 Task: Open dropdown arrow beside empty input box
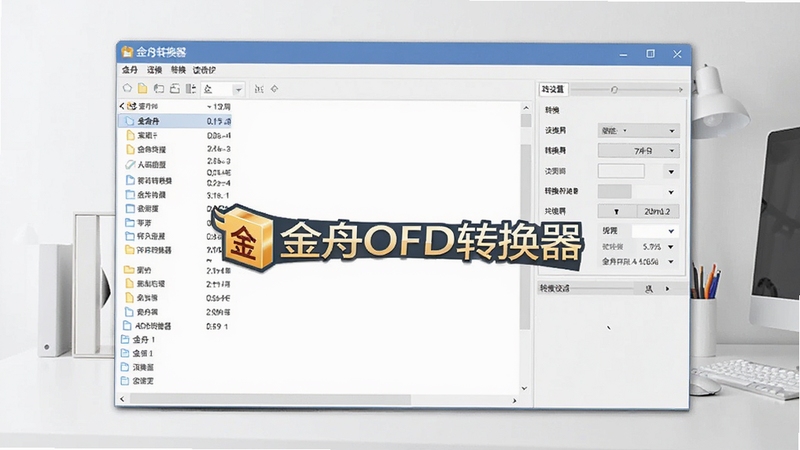tap(671, 172)
